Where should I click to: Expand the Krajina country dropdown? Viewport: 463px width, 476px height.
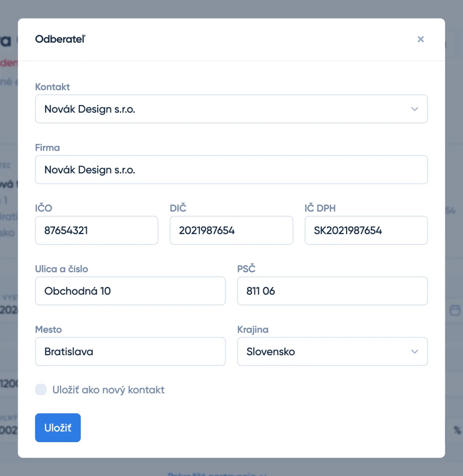[x=332, y=352]
